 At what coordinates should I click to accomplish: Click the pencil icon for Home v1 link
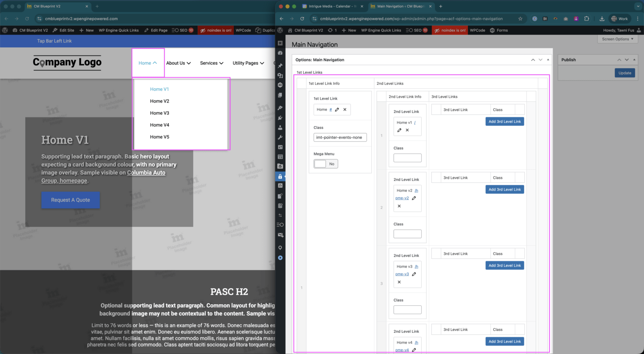click(x=399, y=130)
